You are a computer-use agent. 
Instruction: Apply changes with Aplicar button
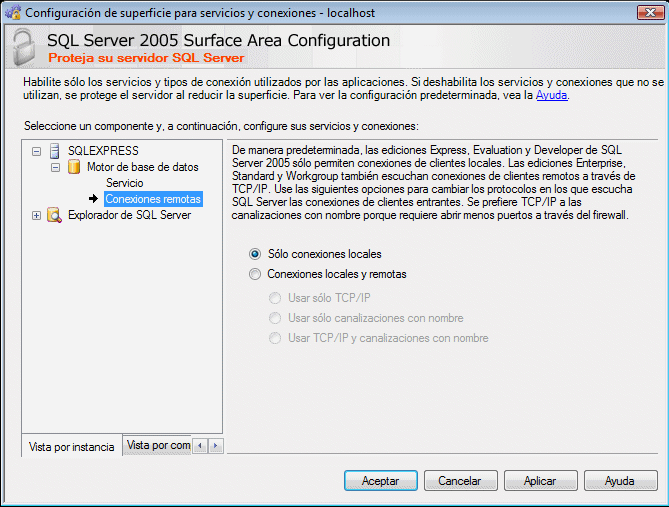(541, 481)
